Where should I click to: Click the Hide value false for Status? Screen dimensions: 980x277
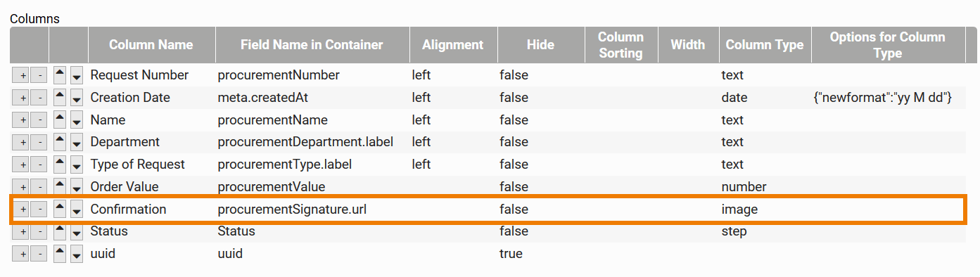coord(514,231)
